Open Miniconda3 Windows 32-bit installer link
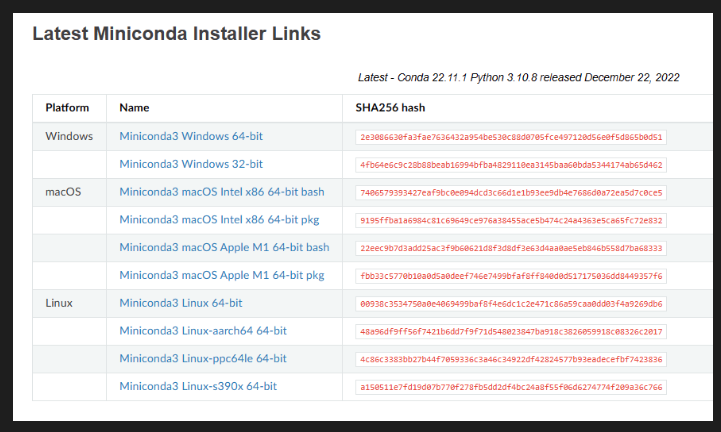The width and height of the screenshot is (721, 432). click(x=191, y=164)
